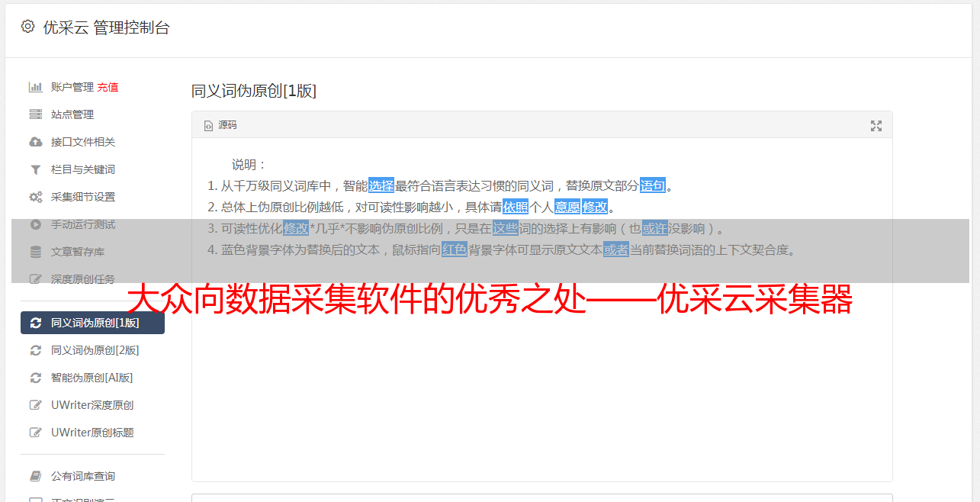This screenshot has width=980, height=502.
Task: Click the highlighted word 选择 in the text
Action: pyautogui.click(x=381, y=185)
